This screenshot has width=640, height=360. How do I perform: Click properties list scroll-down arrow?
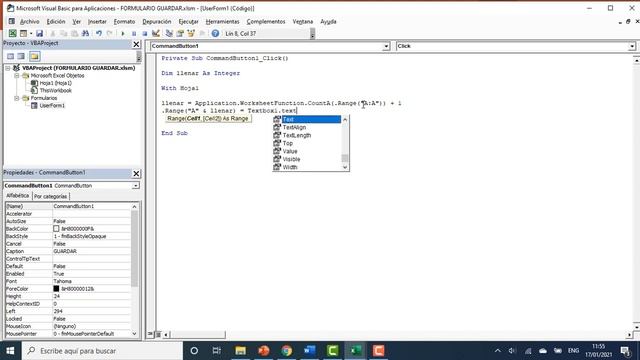coord(134,334)
